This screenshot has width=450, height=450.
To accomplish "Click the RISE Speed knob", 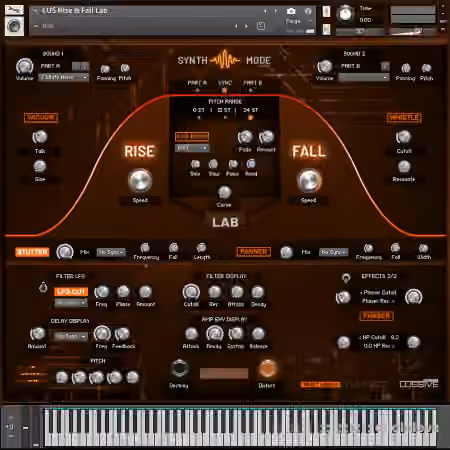I will click(140, 181).
